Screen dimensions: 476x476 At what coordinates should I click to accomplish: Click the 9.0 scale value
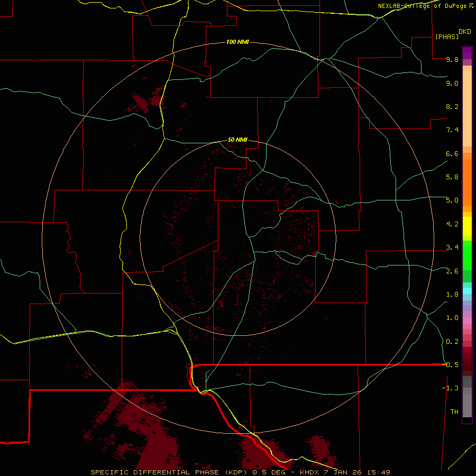click(x=452, y=83)
